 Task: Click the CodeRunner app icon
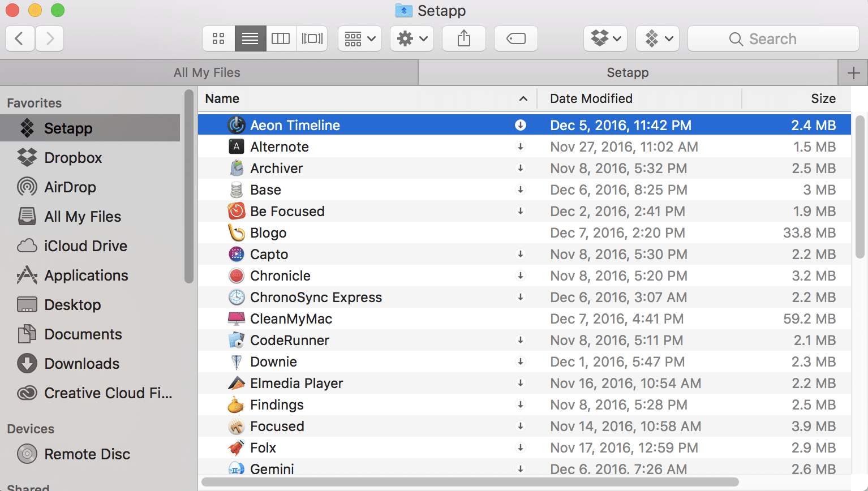click(x=237, y=340)
